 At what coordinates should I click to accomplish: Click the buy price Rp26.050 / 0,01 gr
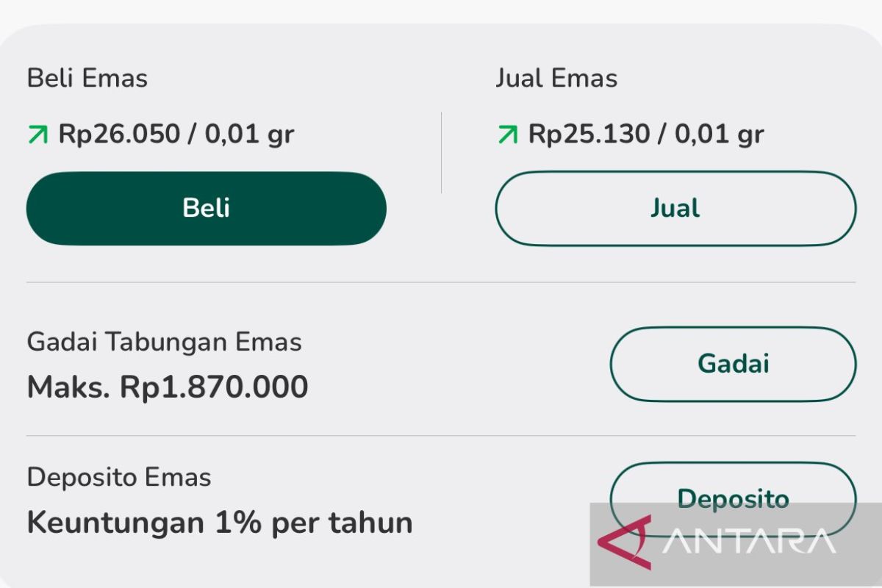[176, 135]
